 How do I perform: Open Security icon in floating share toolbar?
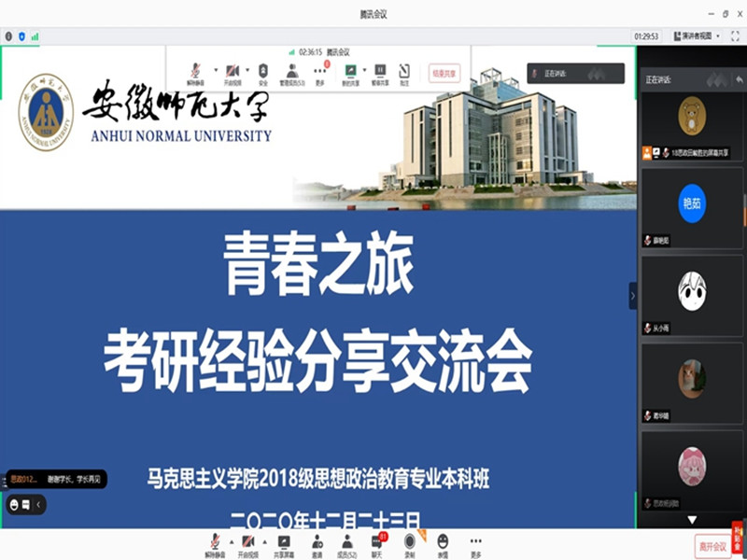[262, 73]
